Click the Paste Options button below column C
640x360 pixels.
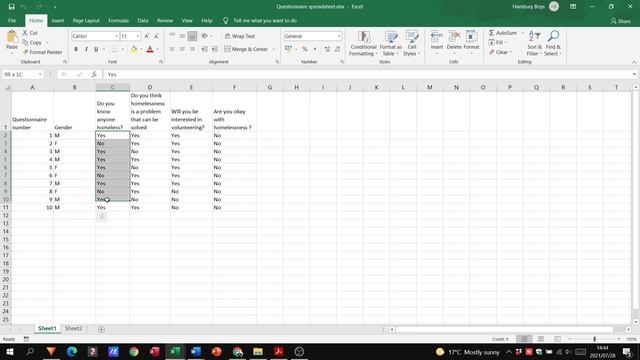click(x=102, y=217)
